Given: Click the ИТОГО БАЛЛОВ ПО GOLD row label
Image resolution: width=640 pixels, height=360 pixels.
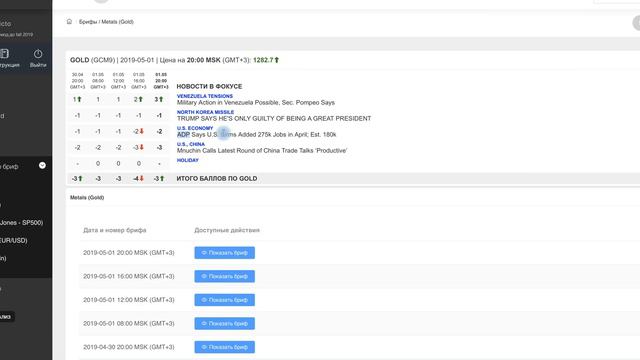Looking at the screenshot, I should tap(217, 178).
